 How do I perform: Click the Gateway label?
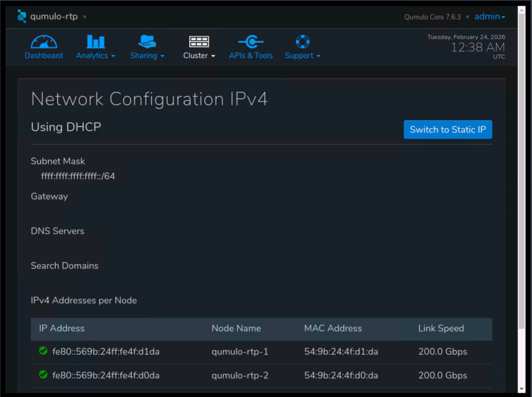pos(49,197)
